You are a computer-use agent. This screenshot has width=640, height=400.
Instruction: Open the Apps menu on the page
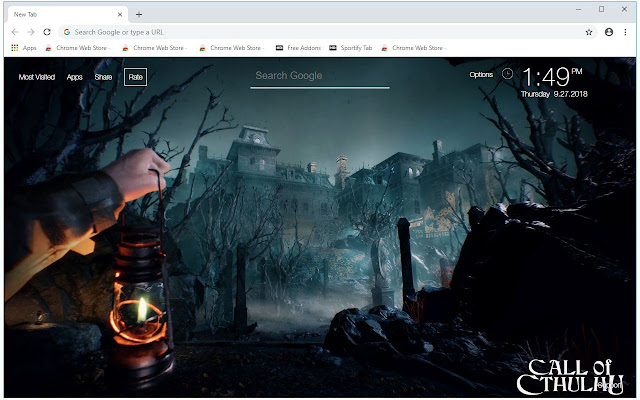pos(75,77)
